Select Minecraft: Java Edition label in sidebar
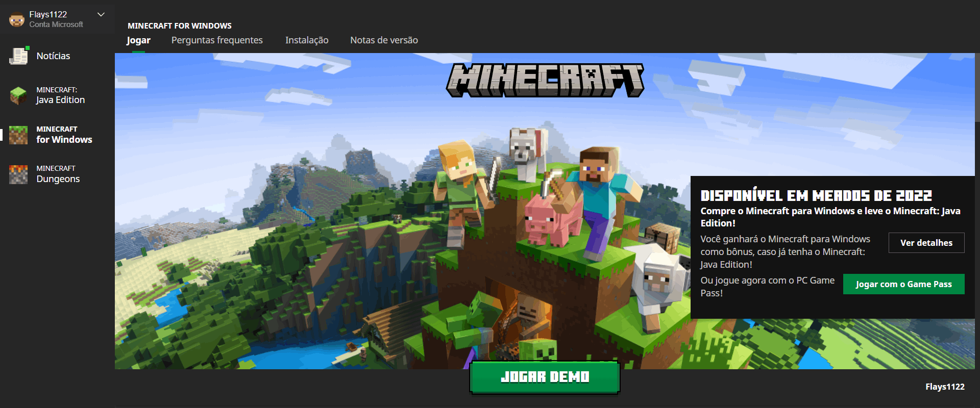The height and width of the screenshot is (408, 980). [60, 95]
